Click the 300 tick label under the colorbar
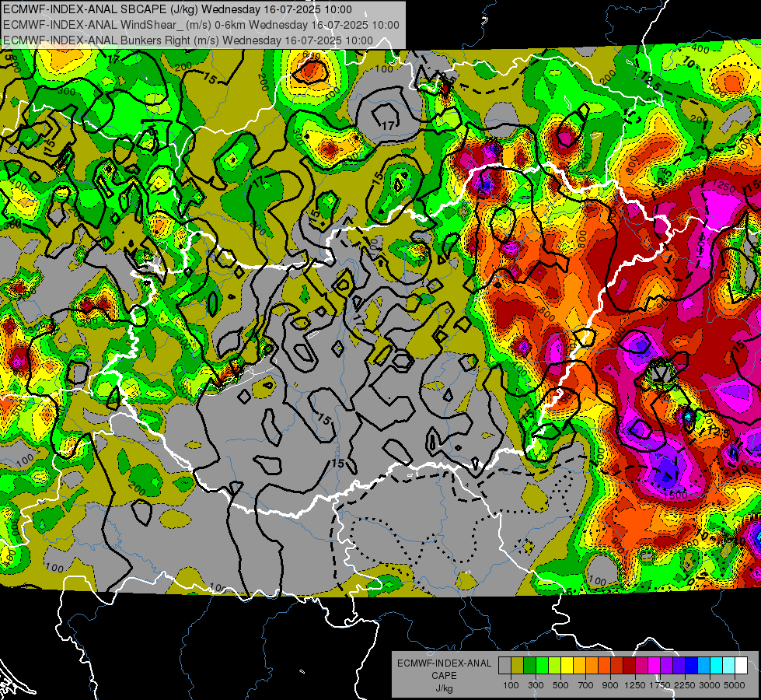Viewport: 761px width, 700px height. [x=536, y=685]
